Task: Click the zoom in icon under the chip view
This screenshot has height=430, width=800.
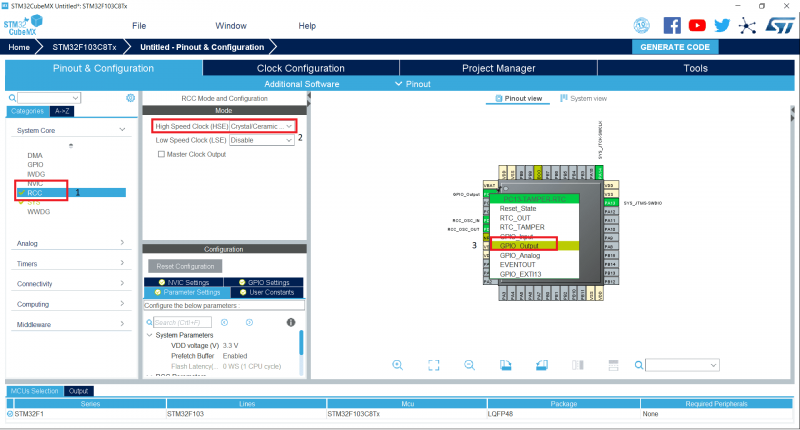Action: [x=397, y=365]
